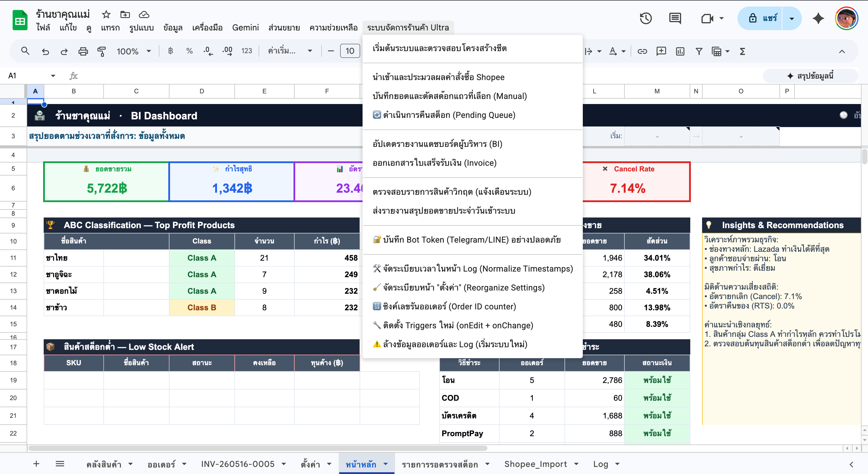Click the สรุปข้อมูลนี้ button
The height and width of the screenshot is (474, 868).
coord(811,76)
